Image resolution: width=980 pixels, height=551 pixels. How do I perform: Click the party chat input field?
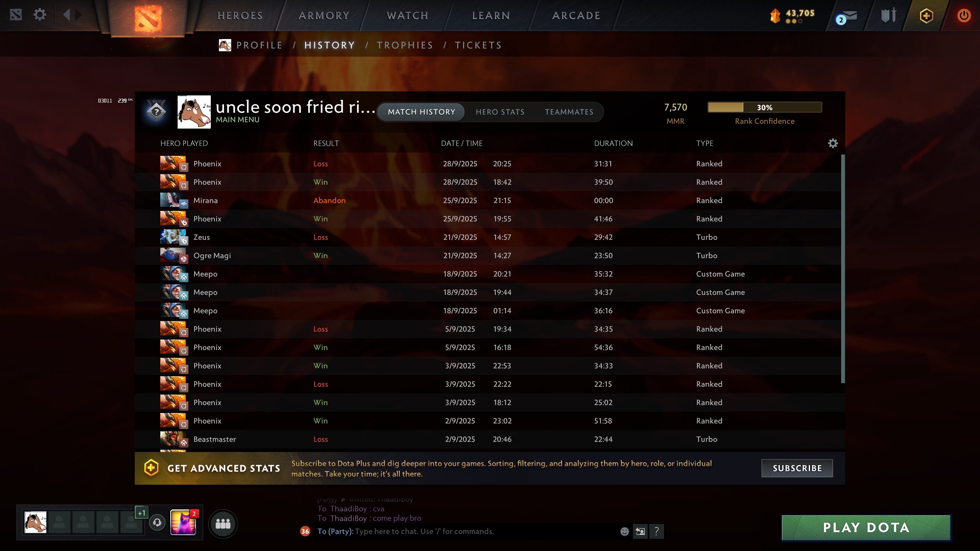pos(485,531)
